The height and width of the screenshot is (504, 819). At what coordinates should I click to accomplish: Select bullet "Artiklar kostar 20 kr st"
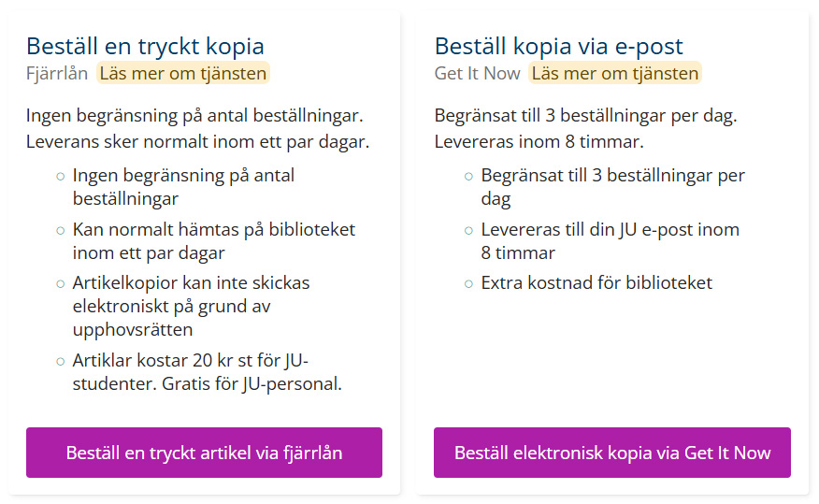click(x=190, y=361)
